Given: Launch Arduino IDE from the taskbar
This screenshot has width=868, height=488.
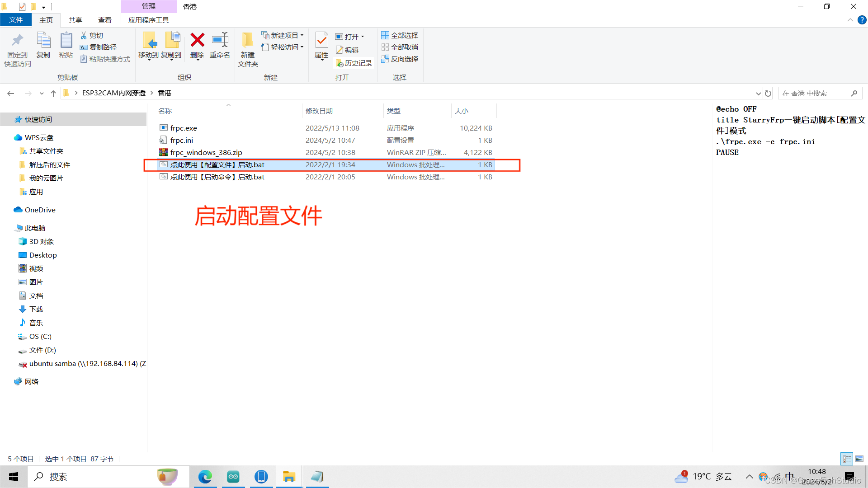Looking at the screenshot, I should coord(233,476).
